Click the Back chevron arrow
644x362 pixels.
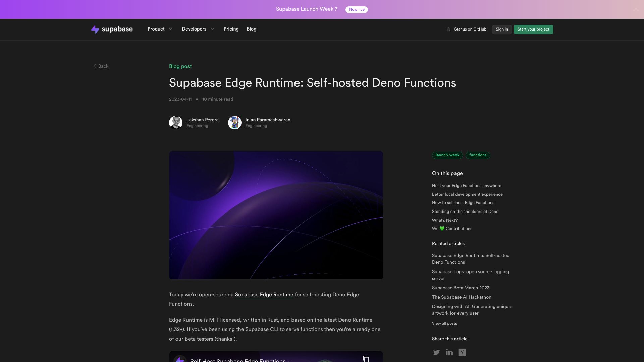(x=95, y=66)
